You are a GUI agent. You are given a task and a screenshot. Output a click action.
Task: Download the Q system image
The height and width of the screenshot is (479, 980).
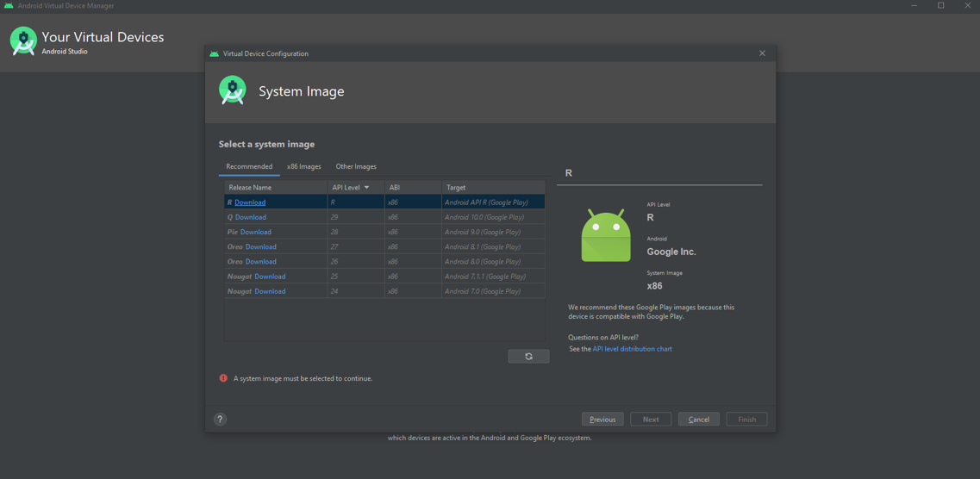251,217
